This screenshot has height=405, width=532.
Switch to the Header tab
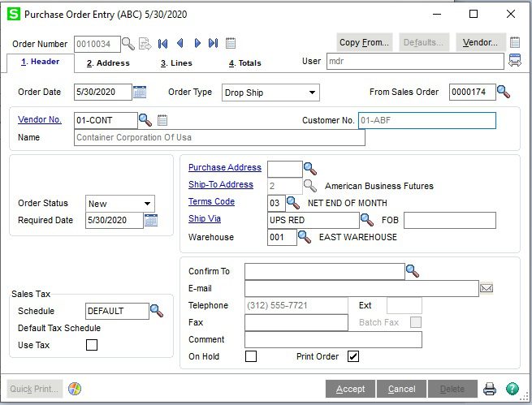41,62
